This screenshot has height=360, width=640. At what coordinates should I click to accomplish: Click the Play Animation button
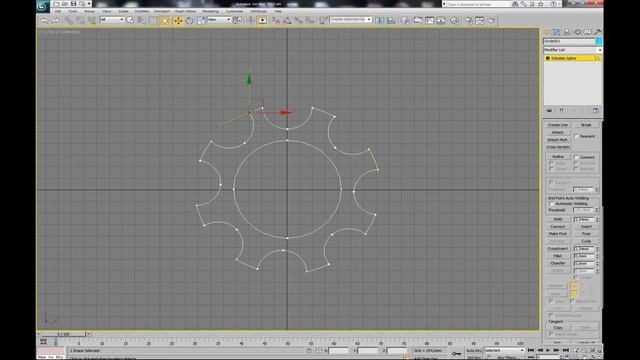click(x=548, y=350)
